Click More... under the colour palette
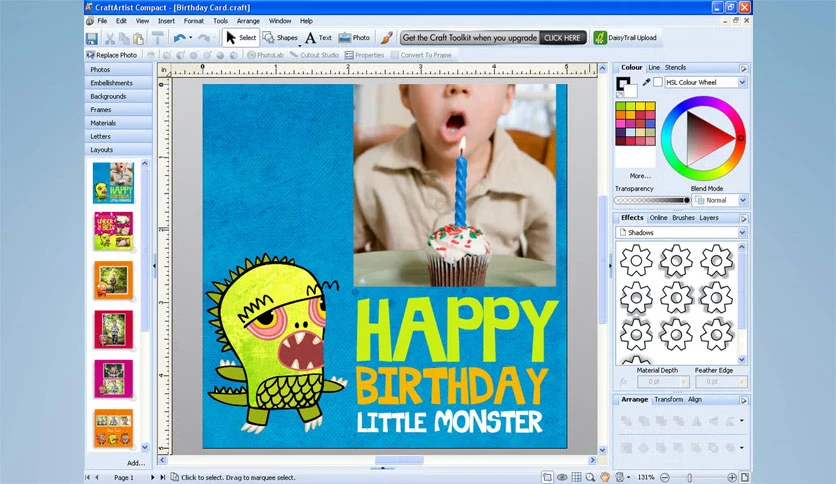The height and width of the screenshot is (484, 836). click(640, 175)
